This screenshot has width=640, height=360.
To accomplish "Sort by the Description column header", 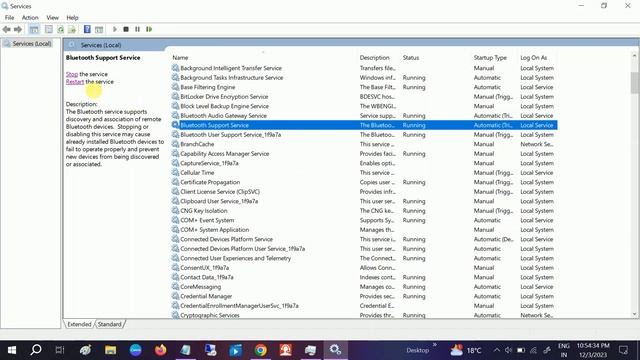I will pyautogui.click(x=374, y=58).
